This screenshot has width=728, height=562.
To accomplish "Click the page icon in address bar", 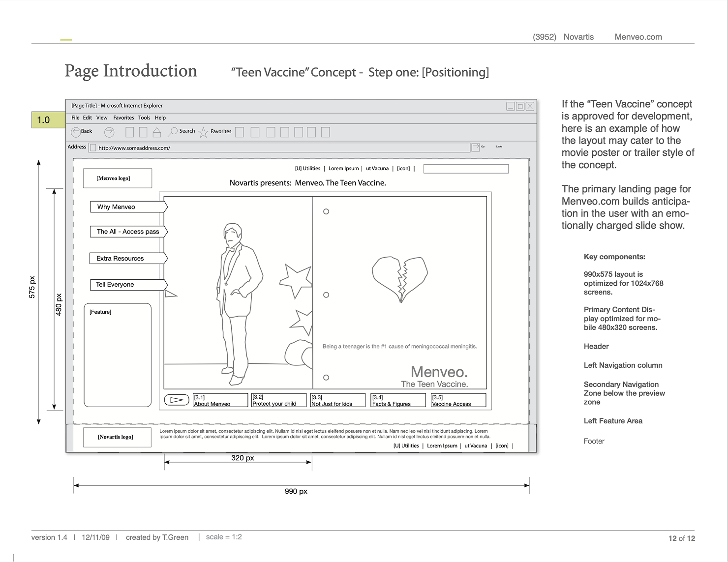I will 93,148.
